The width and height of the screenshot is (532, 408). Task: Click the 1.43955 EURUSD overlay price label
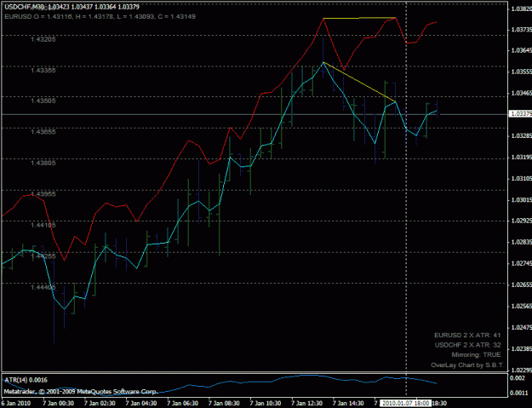tap(43, 194)
